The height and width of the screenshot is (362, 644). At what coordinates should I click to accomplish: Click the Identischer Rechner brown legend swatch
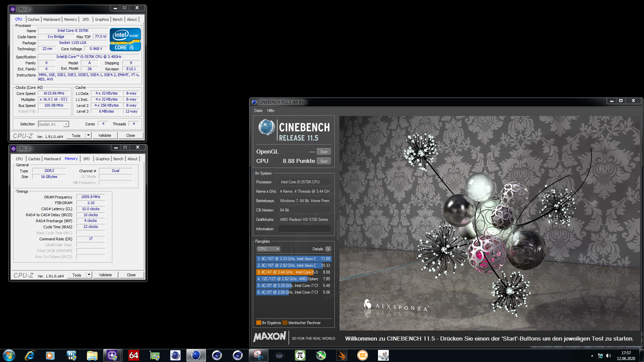tap(285, 323)
